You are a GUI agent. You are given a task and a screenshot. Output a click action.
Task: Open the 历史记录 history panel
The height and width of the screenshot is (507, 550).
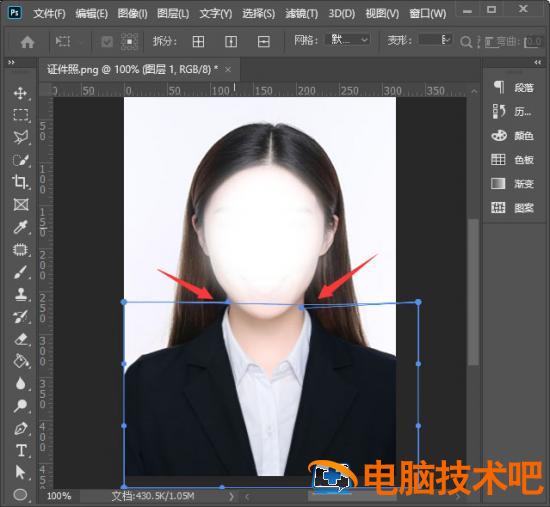513,111
